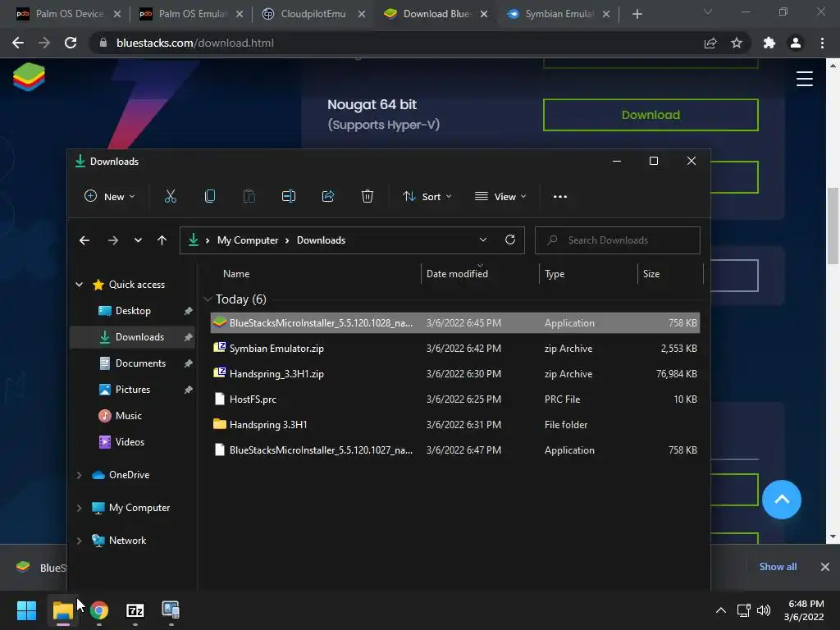Open the View dropdown menu
The width and height of the screenshot is (840, 630).
click(500, 197)
